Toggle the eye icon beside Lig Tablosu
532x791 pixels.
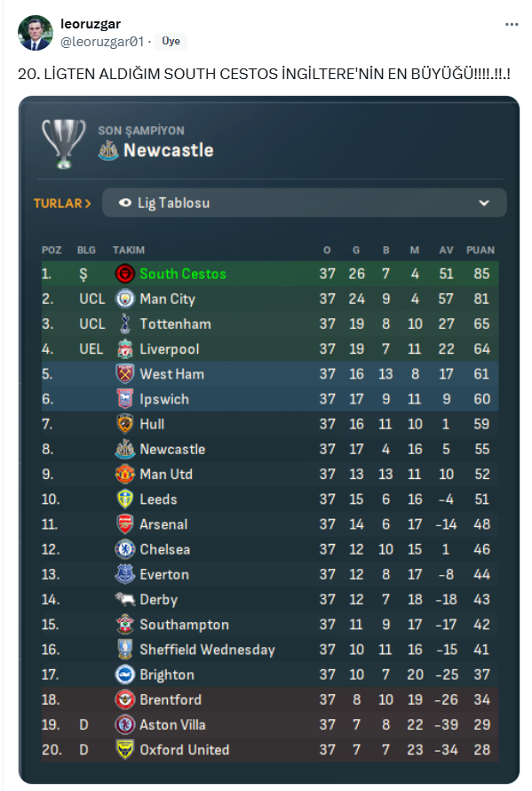click(125, 203)
